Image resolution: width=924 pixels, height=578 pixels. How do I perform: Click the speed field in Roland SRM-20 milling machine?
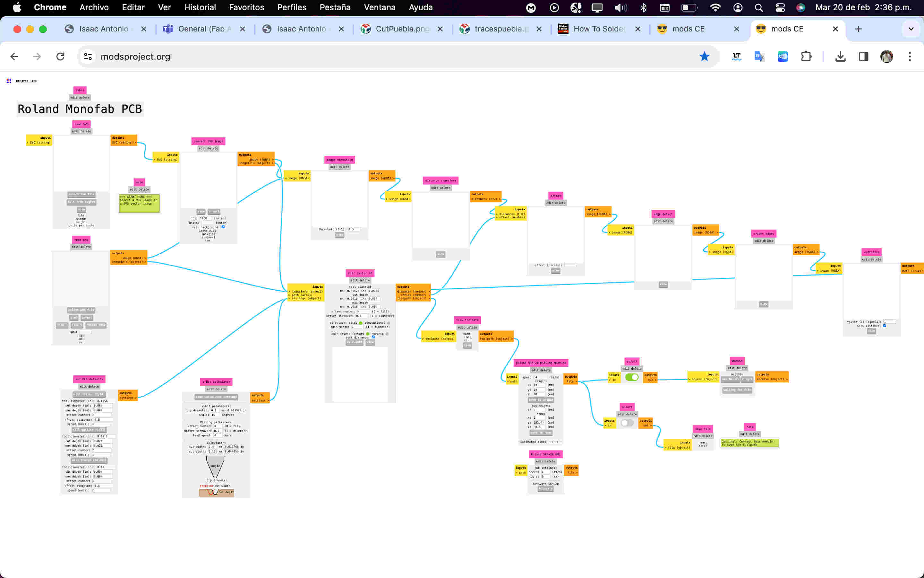tap(541, 377)
